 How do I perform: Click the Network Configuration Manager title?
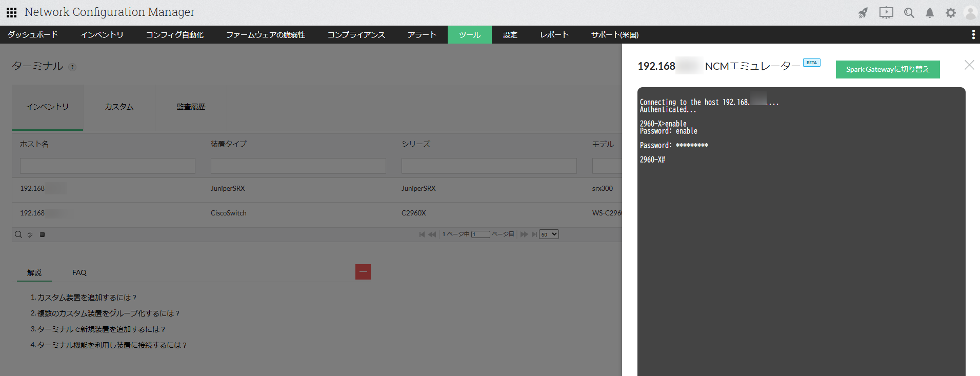coord(110,12)
